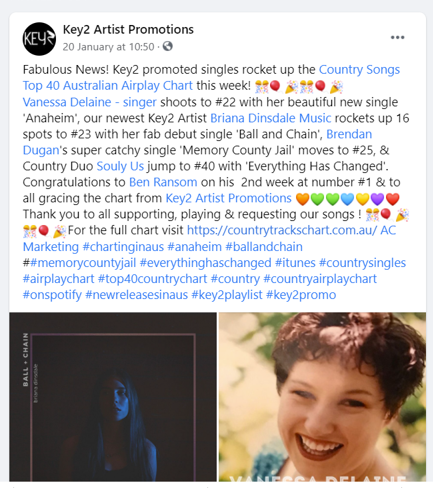Open the Vanessa Delaine smiling photo
The width and height of the screenshot is (433, 488).
click(322, 397)
